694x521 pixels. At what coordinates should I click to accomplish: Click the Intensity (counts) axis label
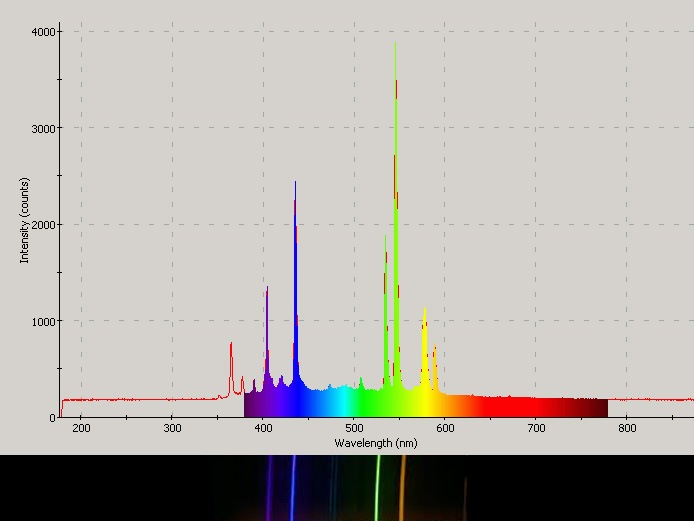point(25,220)
